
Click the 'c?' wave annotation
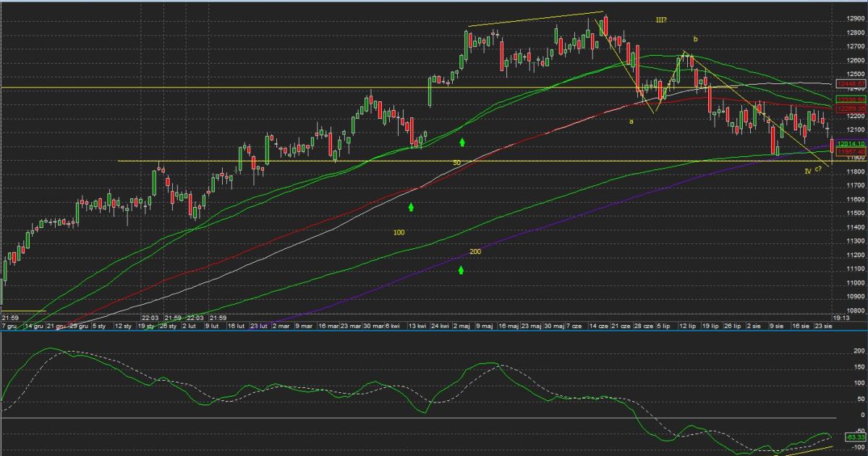(x=818, y=169)
